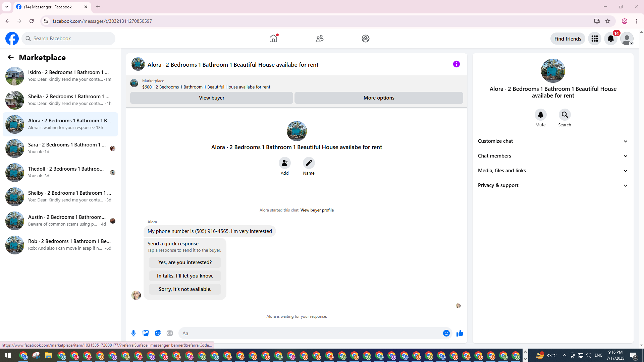Open More options for the listing
The width and height of the screenshot is (644, 362).
click(379, 98)
